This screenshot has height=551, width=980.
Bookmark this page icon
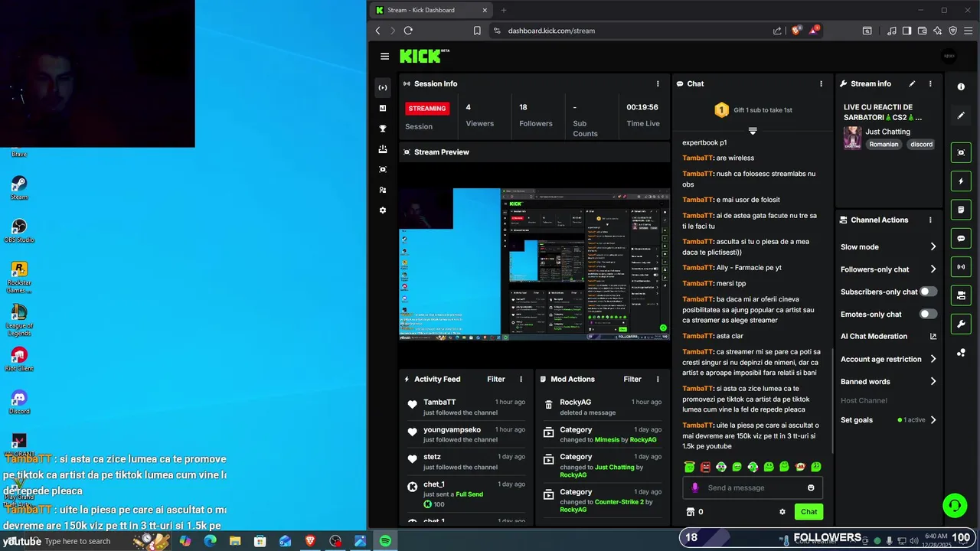477,31
